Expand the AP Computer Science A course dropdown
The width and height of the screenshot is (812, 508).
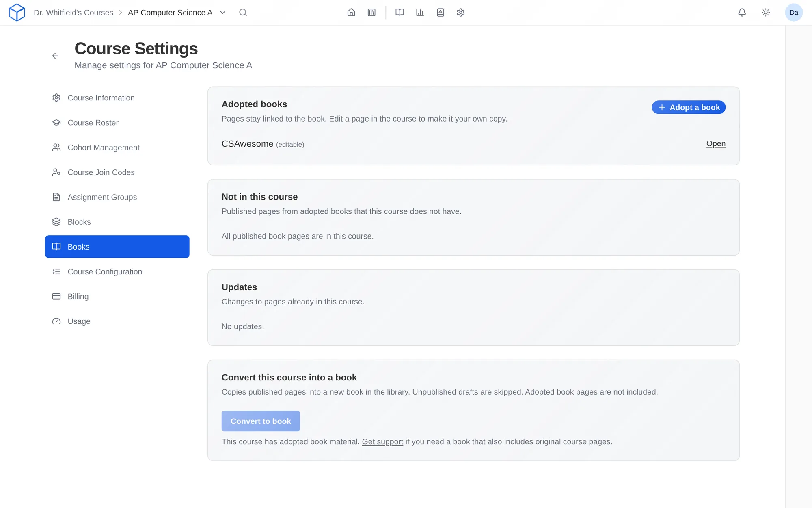click(x=222, y=13)
